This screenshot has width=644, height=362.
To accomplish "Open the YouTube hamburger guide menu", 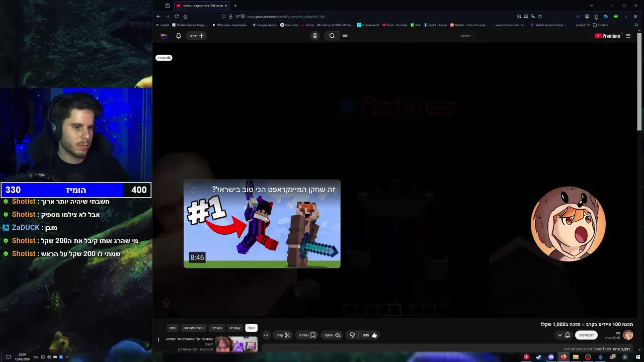I will click(x=628, y=36).
